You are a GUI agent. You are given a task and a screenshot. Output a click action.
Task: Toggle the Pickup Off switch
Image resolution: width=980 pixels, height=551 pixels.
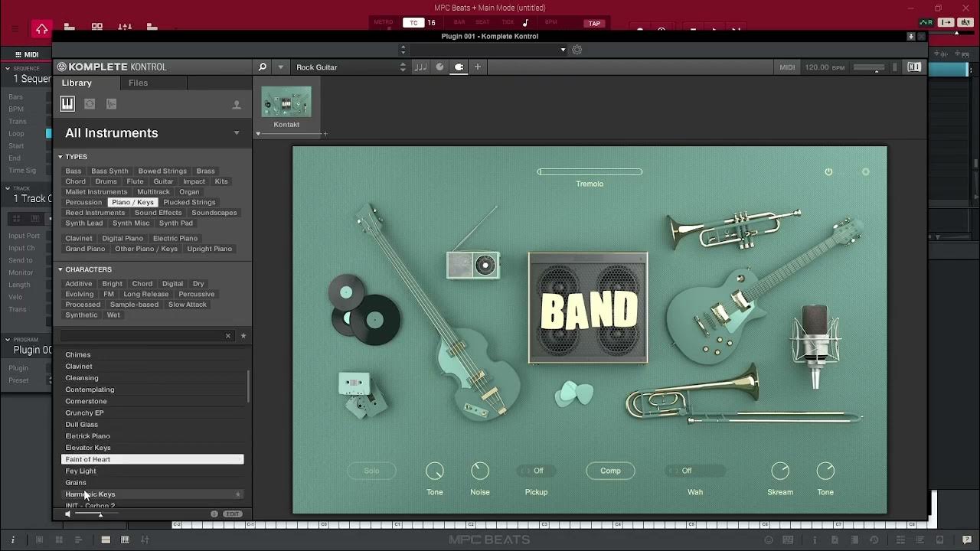pyautogui.click(x=536, y=471)
